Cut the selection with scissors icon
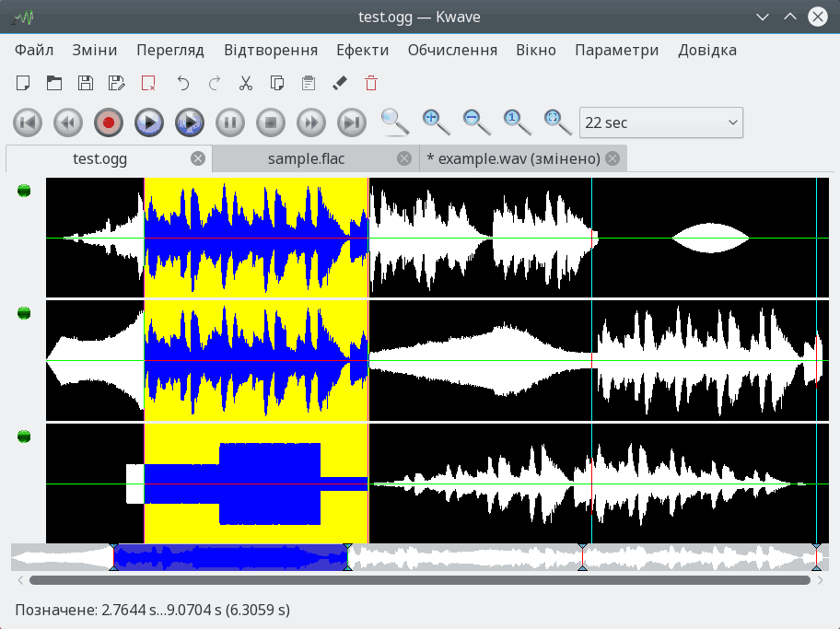The image size is (840, 629). click(x=245, y=83)
